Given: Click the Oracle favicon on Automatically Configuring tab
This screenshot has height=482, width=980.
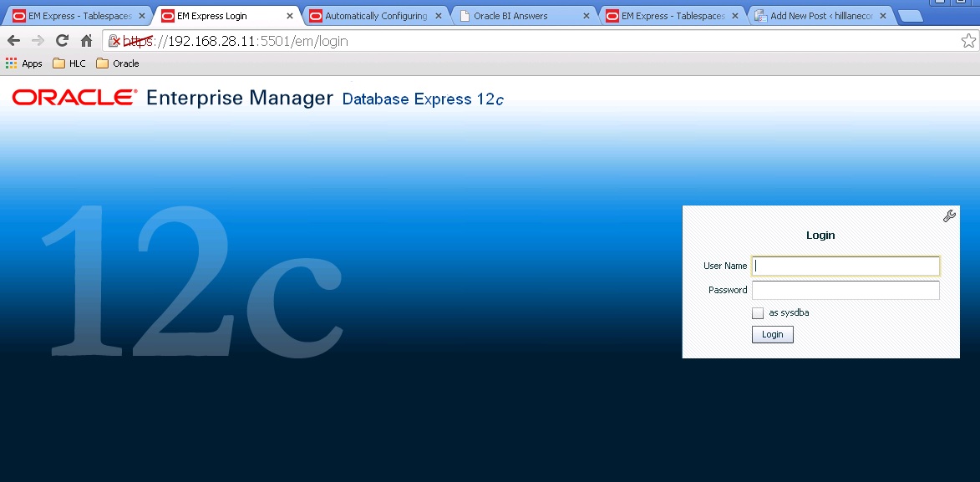Looking at the screenshot, I should pyautogui.click(x=317, y=16).
